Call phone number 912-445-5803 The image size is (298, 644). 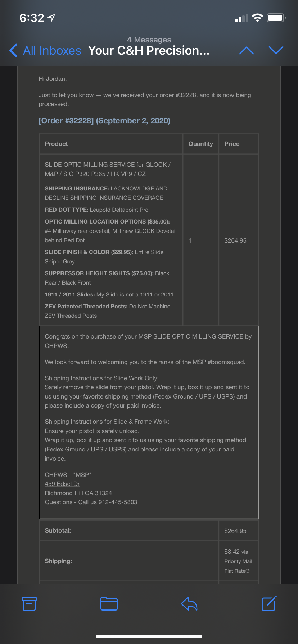(118, 502)
